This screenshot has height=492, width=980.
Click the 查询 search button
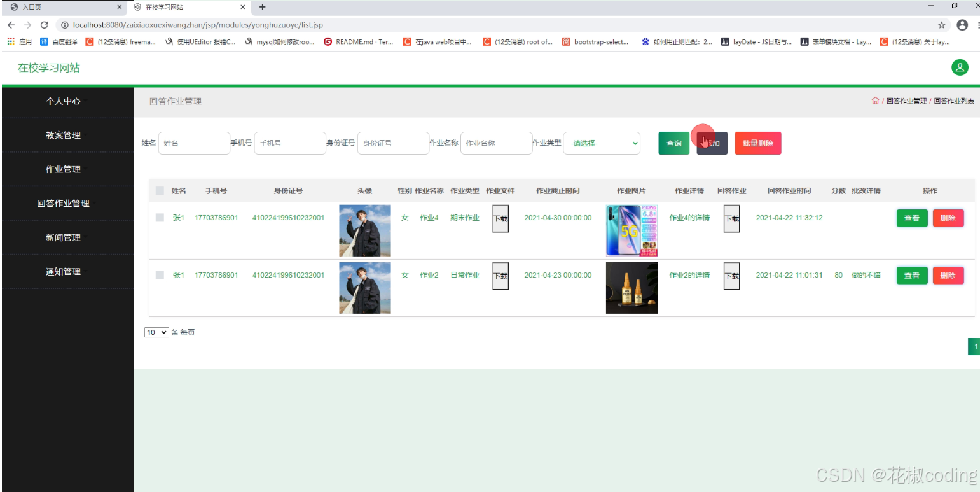coord(673,143)
